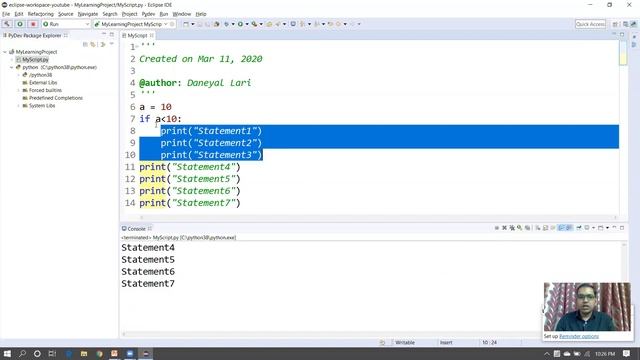Click the green Run As toolbar icon
640x360 pixels.
[240, 24]
